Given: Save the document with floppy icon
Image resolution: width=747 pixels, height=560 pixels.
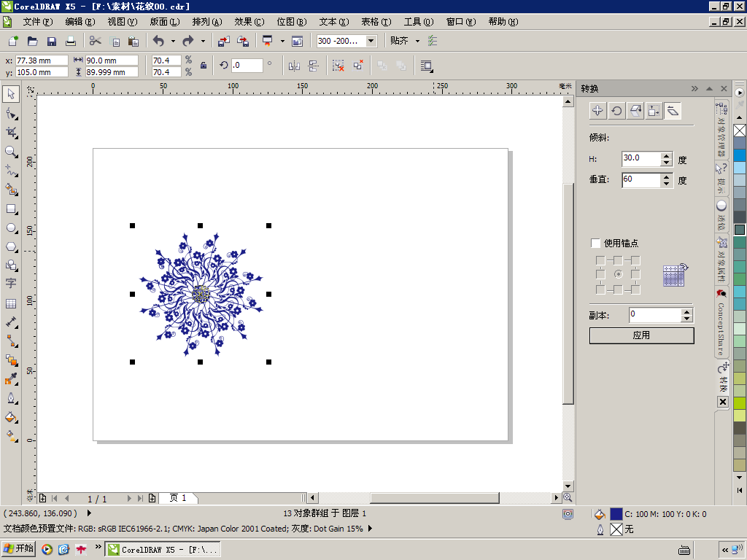Looking at the screenshot, I should pyautogui.click(x=52, y=41).
